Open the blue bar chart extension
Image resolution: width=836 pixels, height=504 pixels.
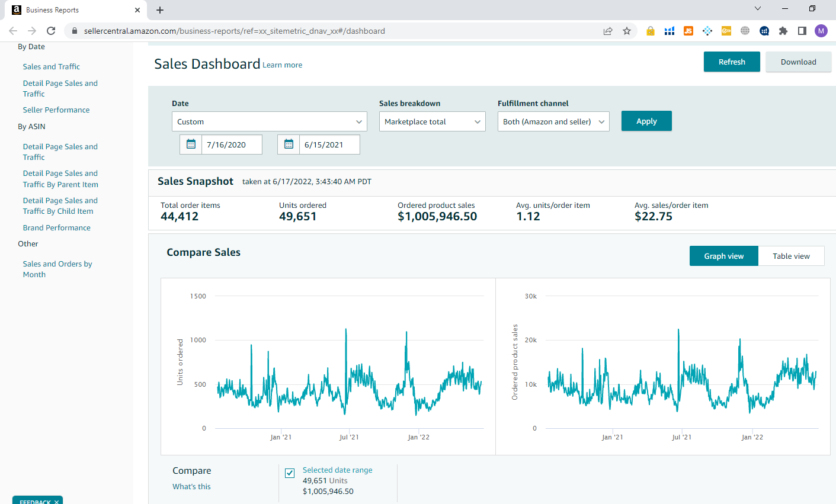point(670,31)
